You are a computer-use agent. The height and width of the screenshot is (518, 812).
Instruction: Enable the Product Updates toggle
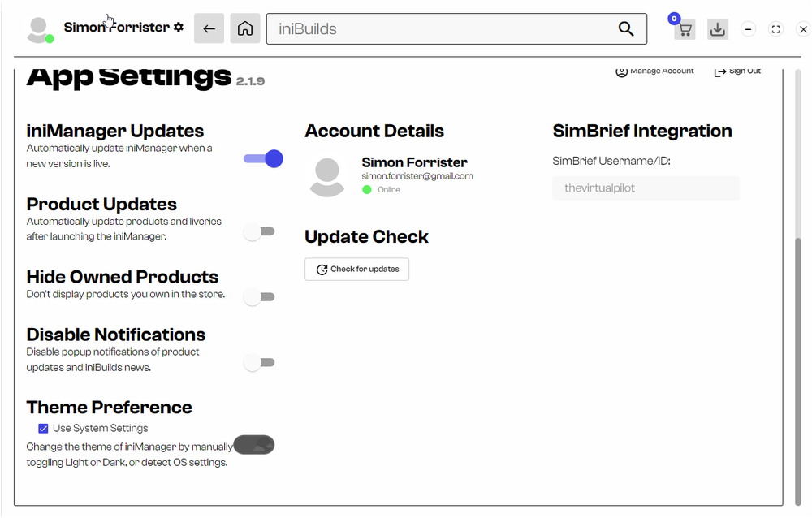click(x=260, y=232)
